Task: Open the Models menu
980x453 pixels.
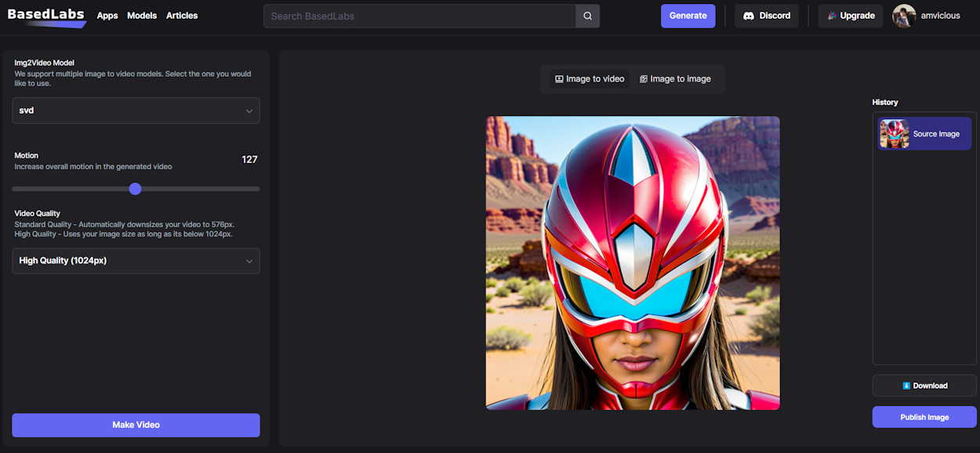Action: pyautogui.click(x=142, y=15)
